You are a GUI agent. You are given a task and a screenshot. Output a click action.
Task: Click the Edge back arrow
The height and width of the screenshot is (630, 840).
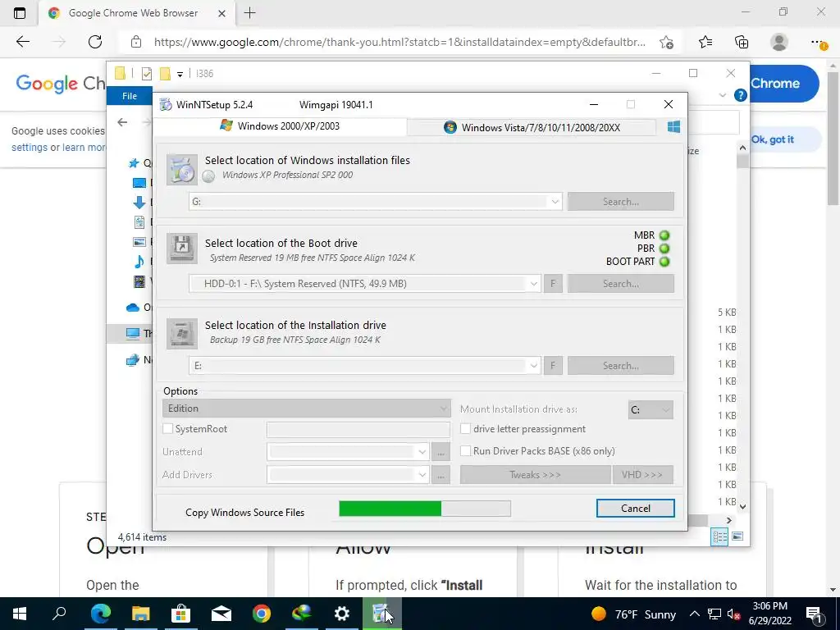[x=22, y=42]
